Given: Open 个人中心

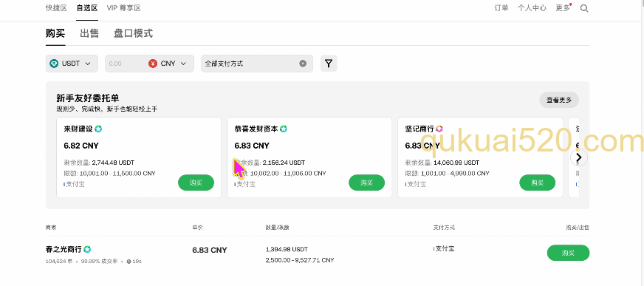Looking at the screenshot, I should pyautogui.click(x=532, y=8).
